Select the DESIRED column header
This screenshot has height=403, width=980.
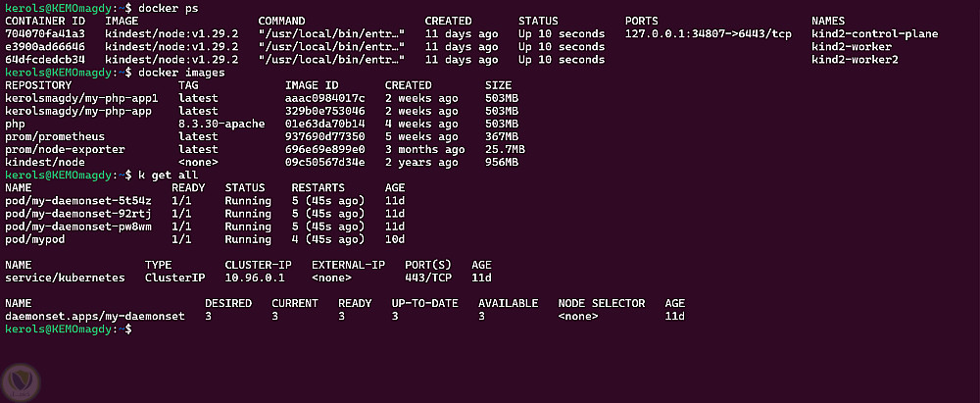click(x=228, y=304)
